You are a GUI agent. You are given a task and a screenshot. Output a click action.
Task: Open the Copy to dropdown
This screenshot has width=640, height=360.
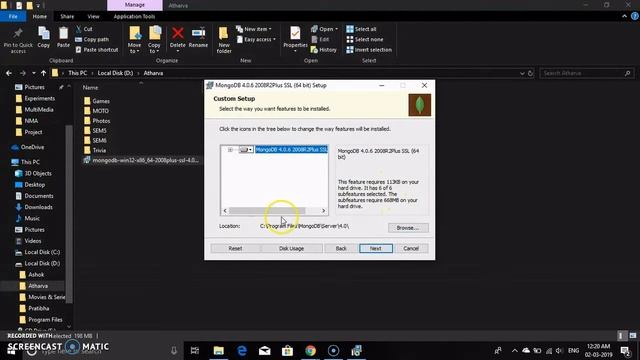(x=154, y=40)
